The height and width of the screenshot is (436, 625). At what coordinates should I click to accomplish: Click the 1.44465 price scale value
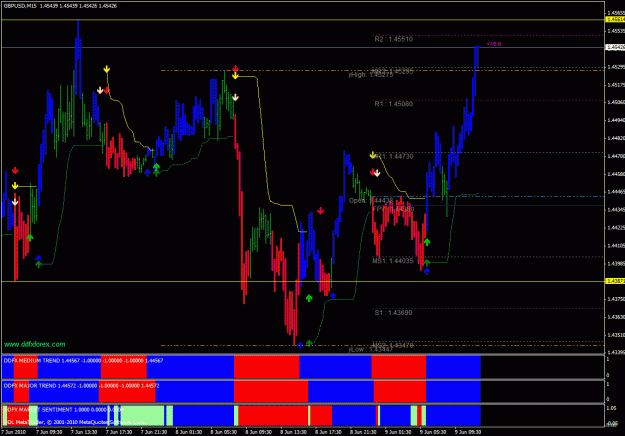pyautogui.click(x=615, y=192)
